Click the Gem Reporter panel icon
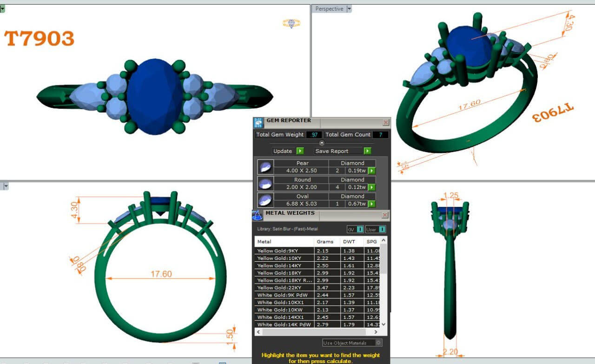Viewport: 595px width, 364px height. (258, 123)
